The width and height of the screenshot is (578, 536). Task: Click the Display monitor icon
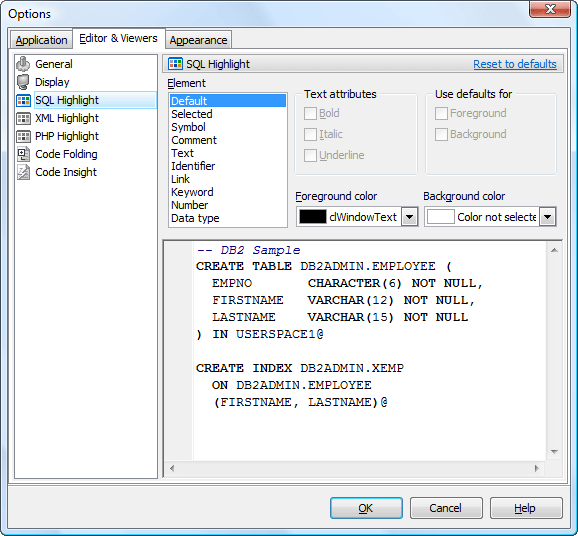tap(23, 82)
